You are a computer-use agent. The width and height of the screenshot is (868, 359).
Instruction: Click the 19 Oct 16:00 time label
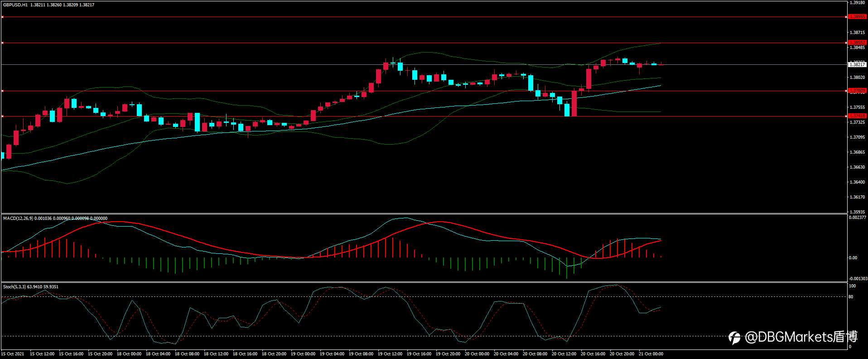point(419,354)
